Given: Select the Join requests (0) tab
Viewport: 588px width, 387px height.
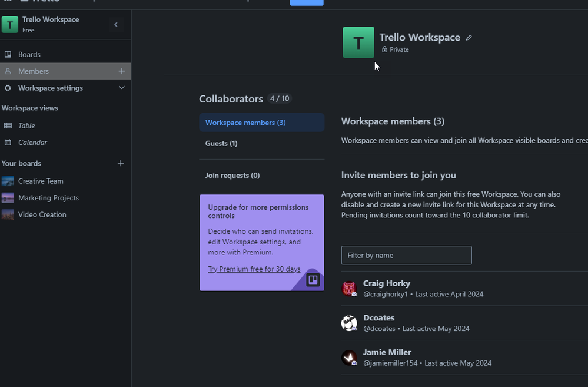Looking at the screenshot, I should point(262,176).
